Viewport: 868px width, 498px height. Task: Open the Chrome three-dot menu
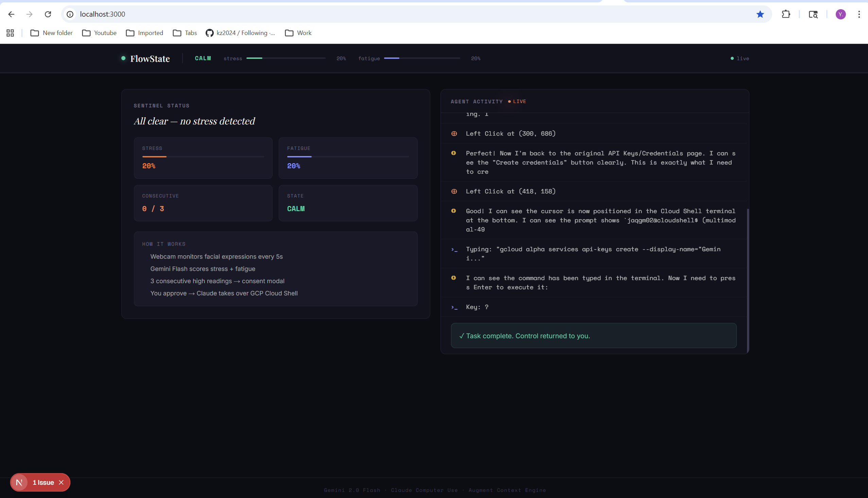coord(859,14)
